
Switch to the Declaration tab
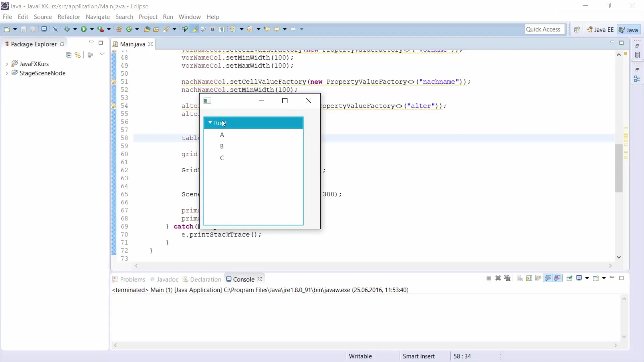pos(202,279)
